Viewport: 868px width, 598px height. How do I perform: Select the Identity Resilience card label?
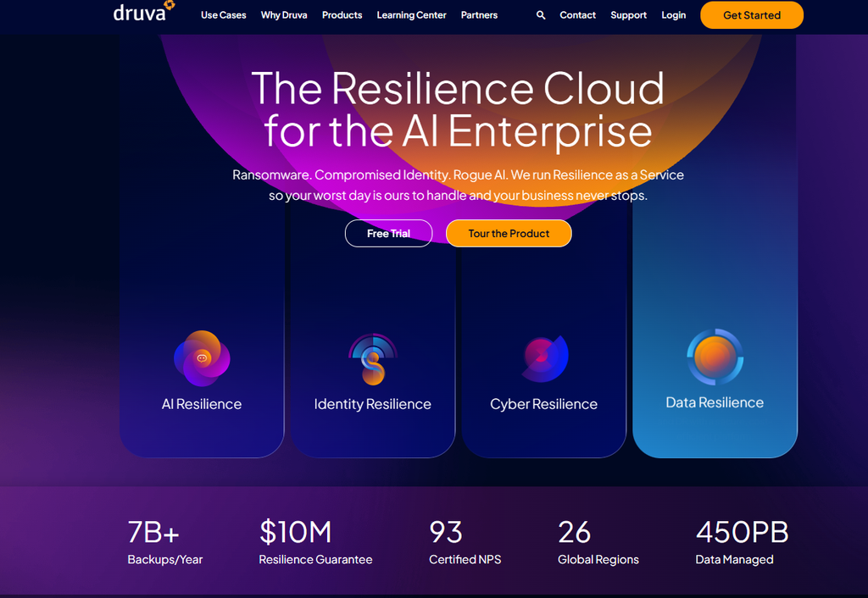[373, 404]
